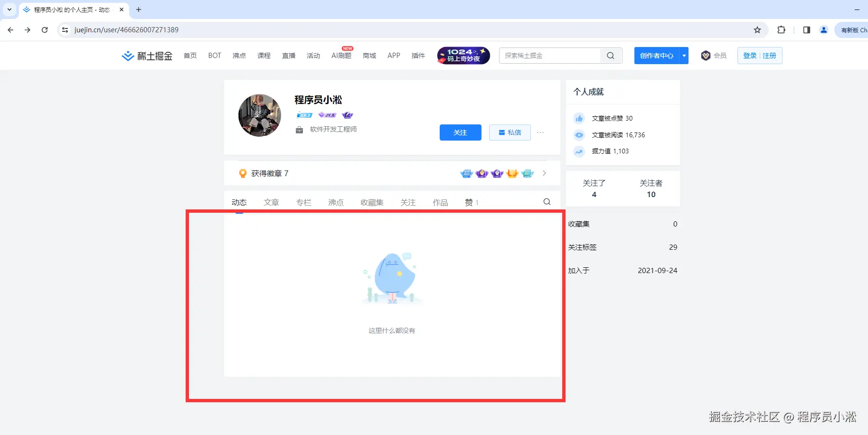Image resolution: width=868 pixels, height=435 pixels.
Task: Click the 关注 follow button
Action: pos(460,132)
